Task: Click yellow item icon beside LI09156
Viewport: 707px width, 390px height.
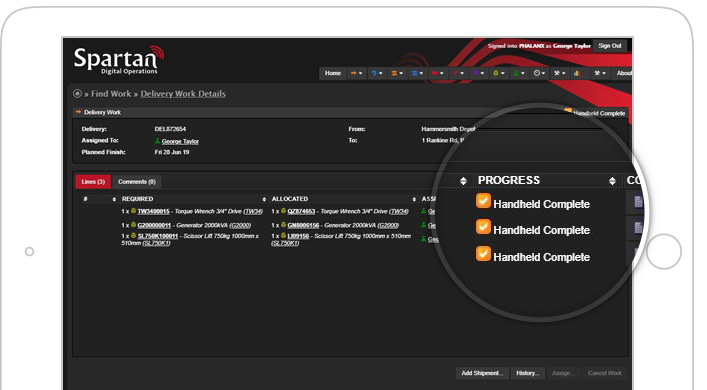Action: (284, 235)
